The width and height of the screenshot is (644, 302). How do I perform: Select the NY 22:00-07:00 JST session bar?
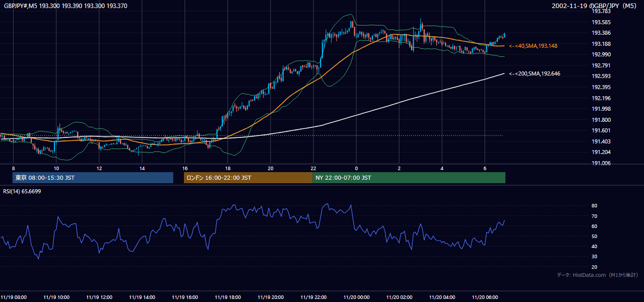(409, 178)
